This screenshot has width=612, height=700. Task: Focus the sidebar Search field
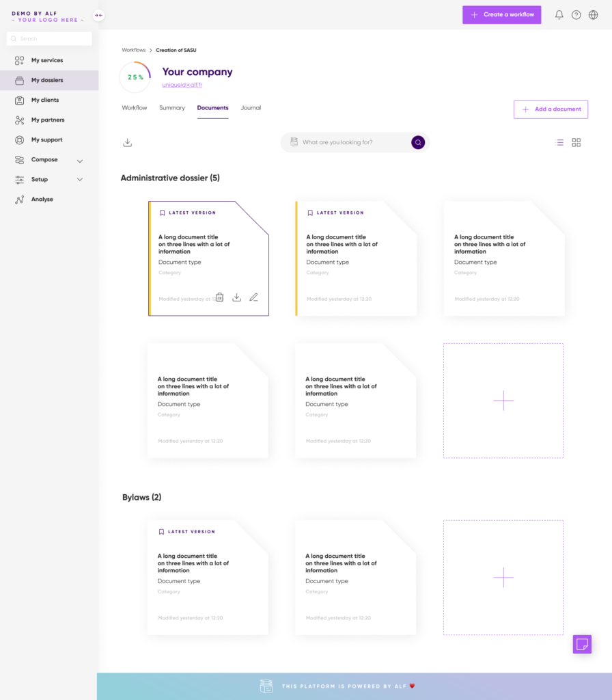(49, 39)
